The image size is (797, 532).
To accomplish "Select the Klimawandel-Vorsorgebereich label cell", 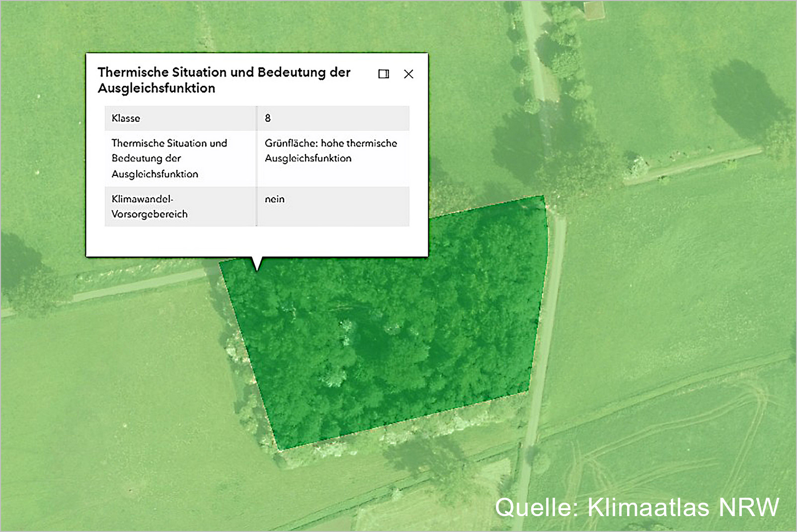I will click(x=150, y=207).
